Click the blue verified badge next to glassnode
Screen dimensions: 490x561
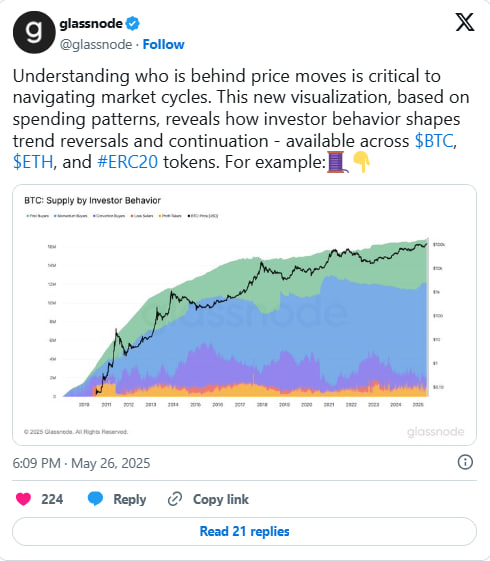(x=133, y=24)
